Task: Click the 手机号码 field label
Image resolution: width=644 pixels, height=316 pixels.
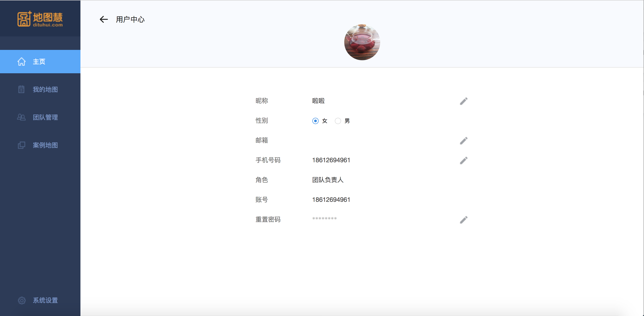Action: [x=268, y=160]
